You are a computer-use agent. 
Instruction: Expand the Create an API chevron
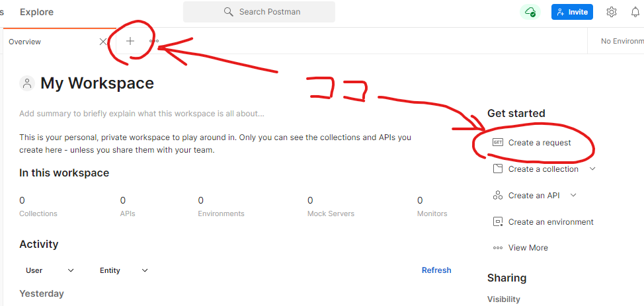(x=573, y=195)
